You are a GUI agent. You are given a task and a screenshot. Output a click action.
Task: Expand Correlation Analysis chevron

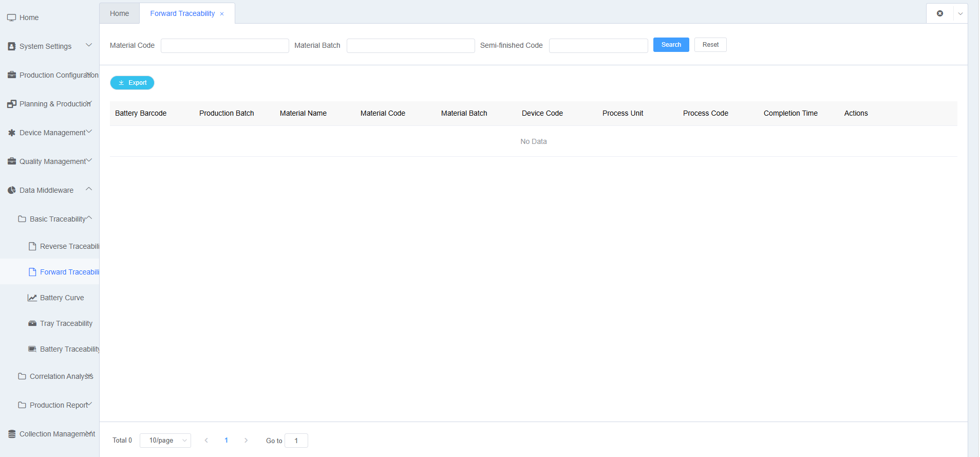point(89,375)
